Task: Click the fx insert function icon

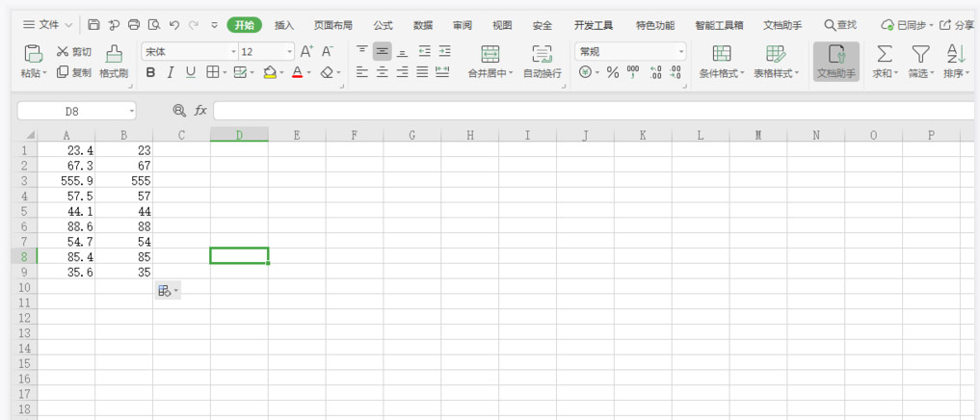Action: (x=200, y=111)
